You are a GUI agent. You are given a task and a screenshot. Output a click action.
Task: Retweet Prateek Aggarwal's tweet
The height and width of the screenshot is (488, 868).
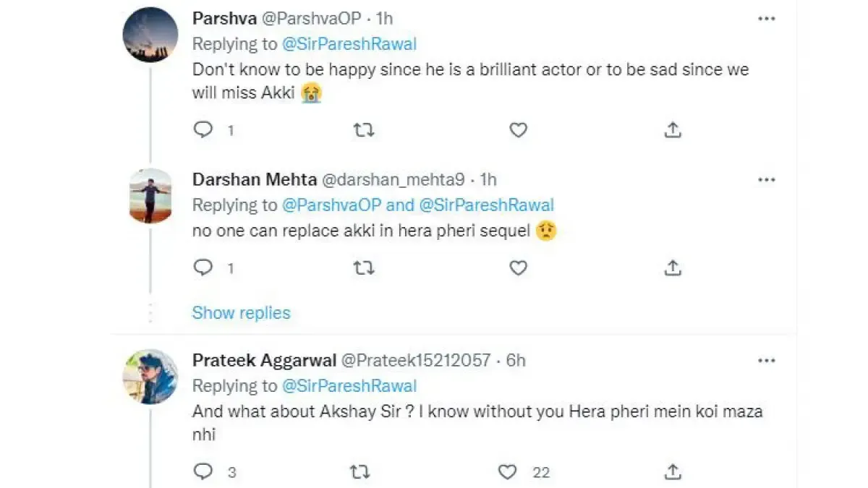(359, 472)
